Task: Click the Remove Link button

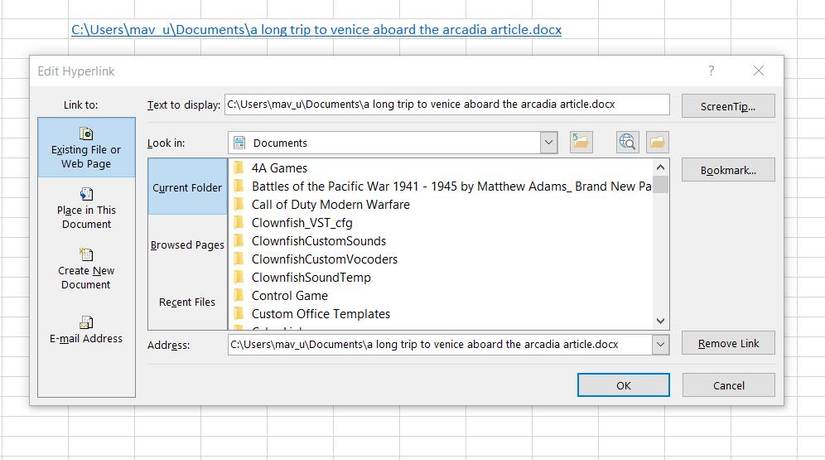Action: (x=728, y=344)
